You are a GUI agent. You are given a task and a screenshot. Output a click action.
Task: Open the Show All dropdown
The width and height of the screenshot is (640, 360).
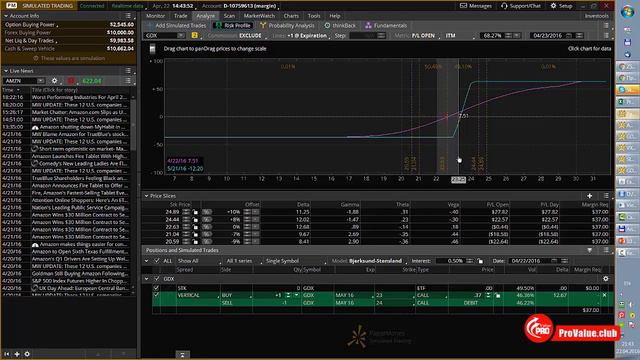click(199, 261)
